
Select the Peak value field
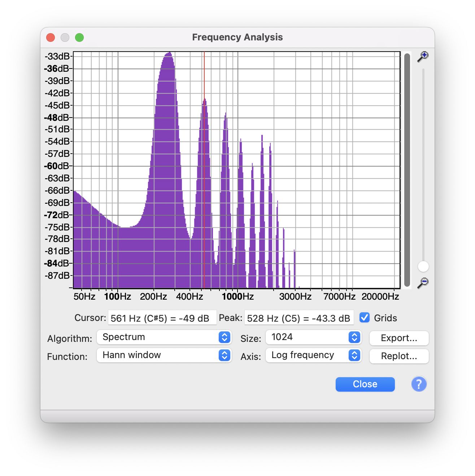point(299,318)
